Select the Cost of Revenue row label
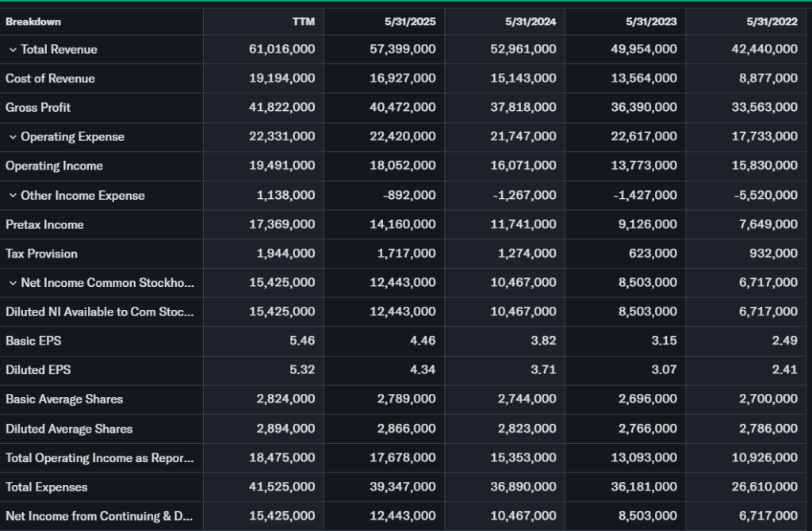Image resolution: width=812 pixels, height=531 pixels. (x=50, y=78)
